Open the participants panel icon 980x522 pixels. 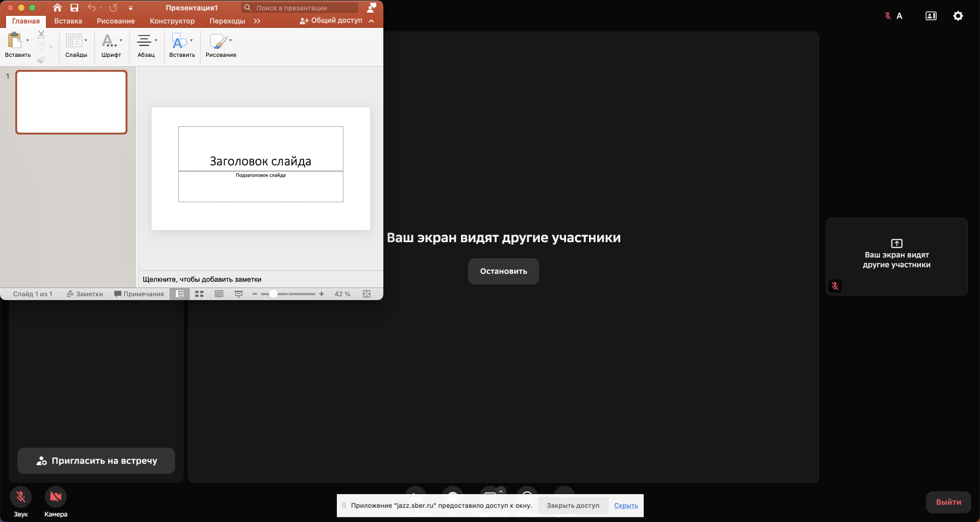(931, 16)
